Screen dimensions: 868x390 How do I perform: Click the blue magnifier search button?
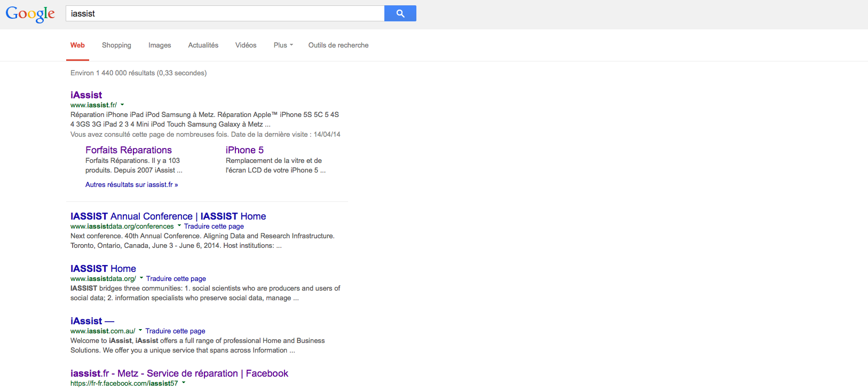point(400,13)
